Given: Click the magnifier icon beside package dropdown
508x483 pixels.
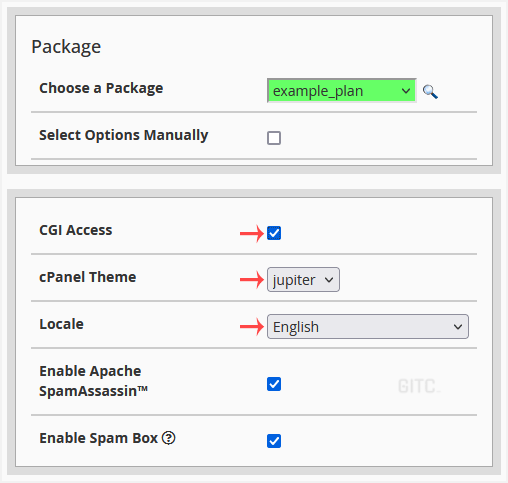Looking at the screenshot, I should (x=430, y=92).
